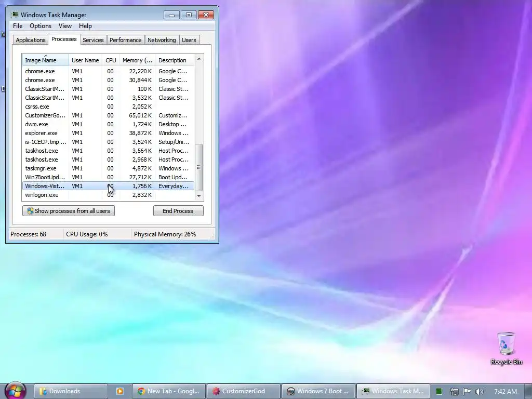This screenshot has height=399, width=532.
Task: Click the network tray icon
Action: point(454,392)
